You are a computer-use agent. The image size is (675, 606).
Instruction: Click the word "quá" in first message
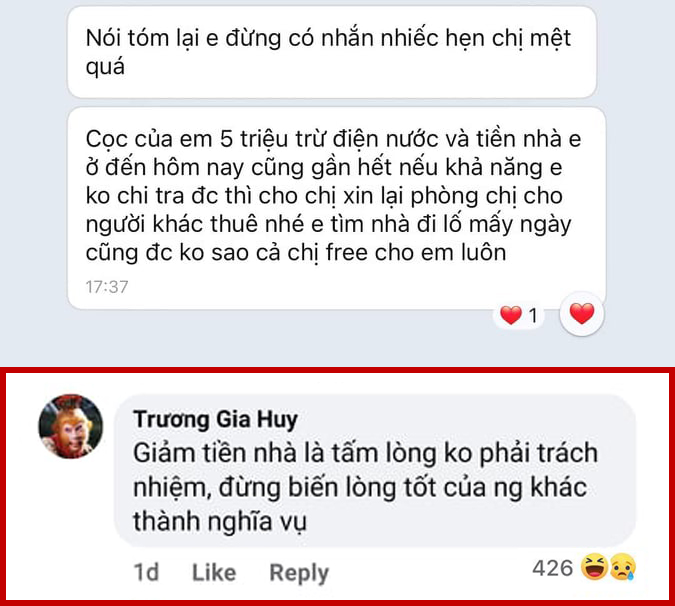click(x=105, y=67)
